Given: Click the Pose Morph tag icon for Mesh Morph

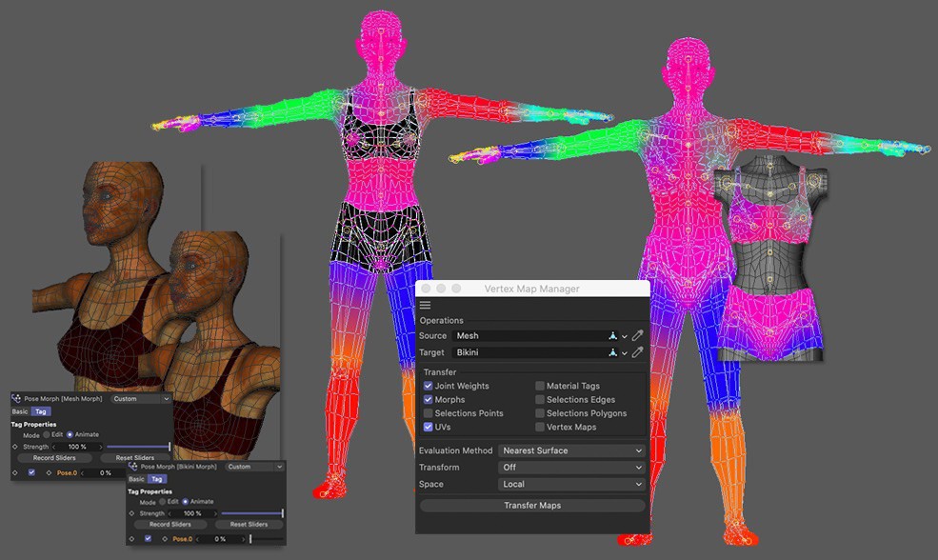Looking at the screenshot, I should pyautogui.click(x=17, y=399).
